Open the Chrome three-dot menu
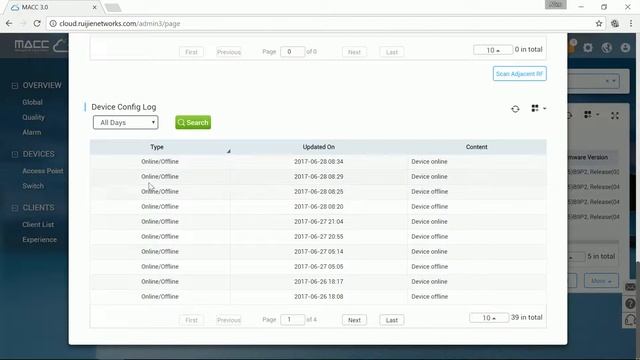640x360 pixels. (631, 24)
